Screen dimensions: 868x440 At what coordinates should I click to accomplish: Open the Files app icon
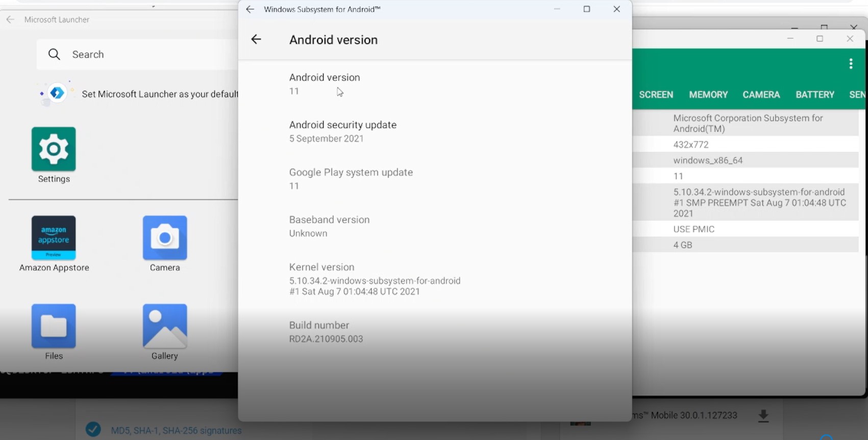54,326
